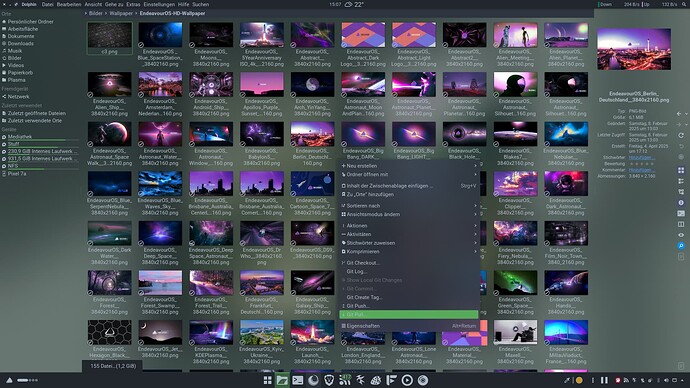Open the terminal panel icon in the right toolbar
Viewport: 690px width, 388px height.
pyautogui.click(x=681, y=213)
